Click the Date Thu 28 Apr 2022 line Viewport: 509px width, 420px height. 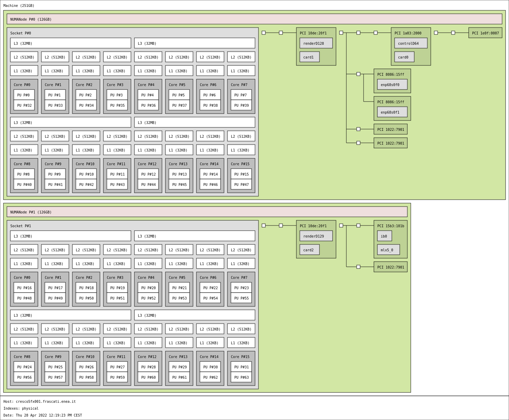(x=43, y=415)
